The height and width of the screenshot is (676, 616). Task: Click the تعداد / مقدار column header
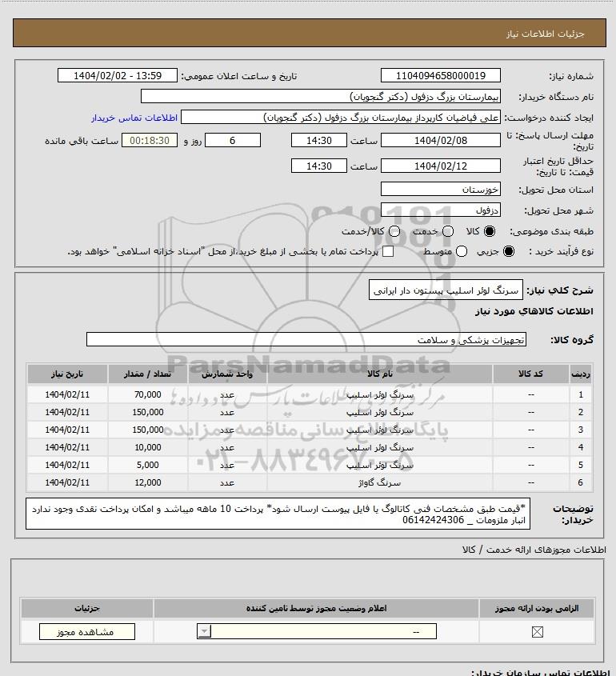pyautogui.click(x=148, y=374)
